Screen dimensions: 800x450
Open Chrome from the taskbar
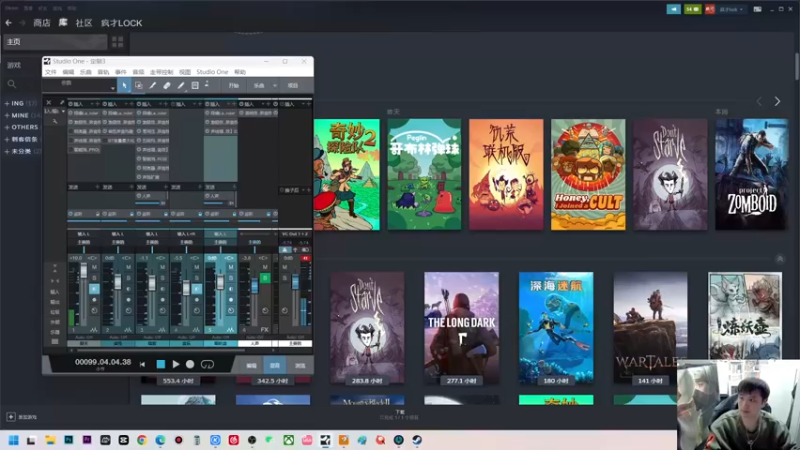tap(142, 440)
